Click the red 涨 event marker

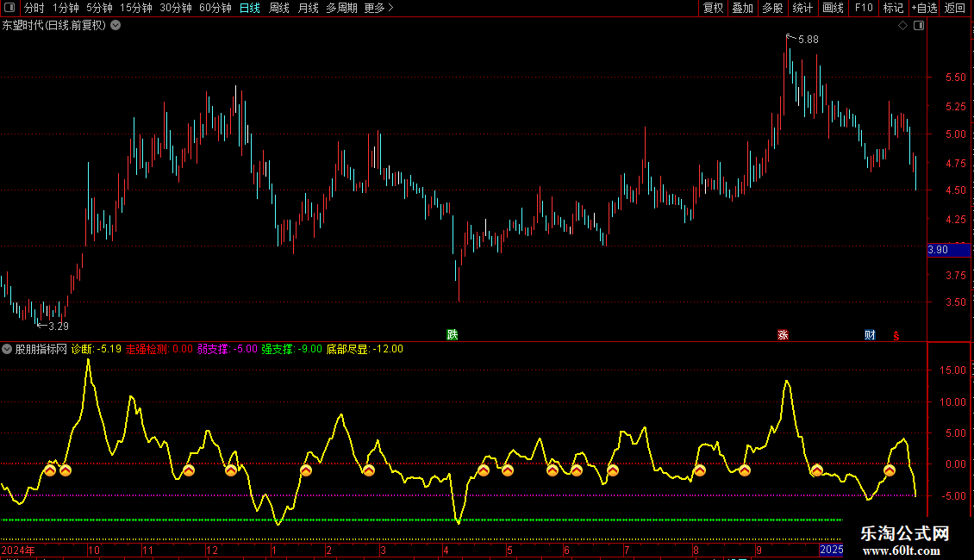coord(783,334)
